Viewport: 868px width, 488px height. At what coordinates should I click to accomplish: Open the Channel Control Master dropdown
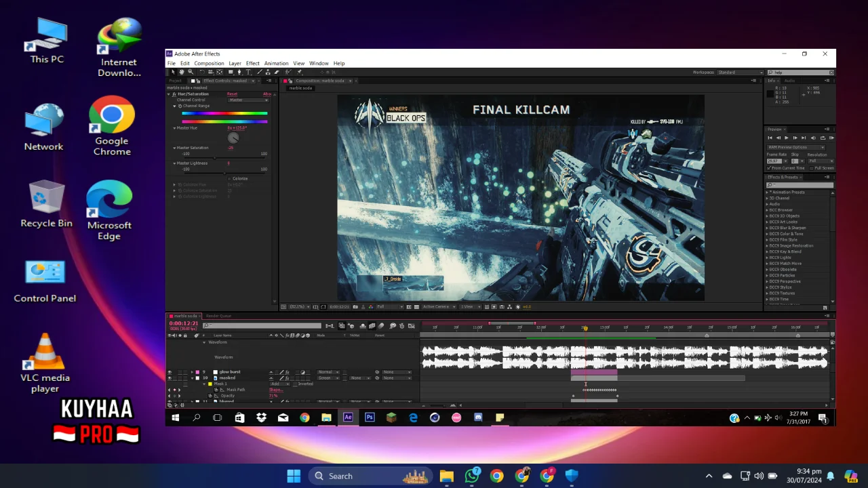click(248, 100)
